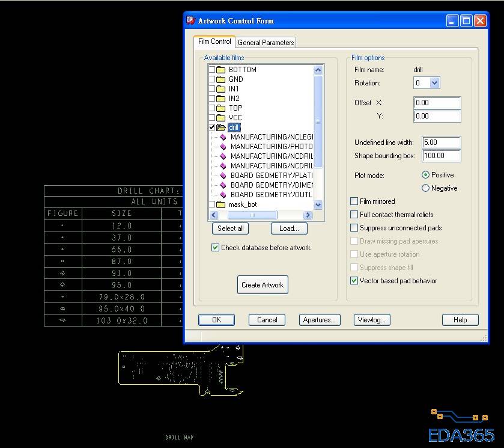
Task: Switch to the General Parameters tab
Action: click(x=266, y=43)
